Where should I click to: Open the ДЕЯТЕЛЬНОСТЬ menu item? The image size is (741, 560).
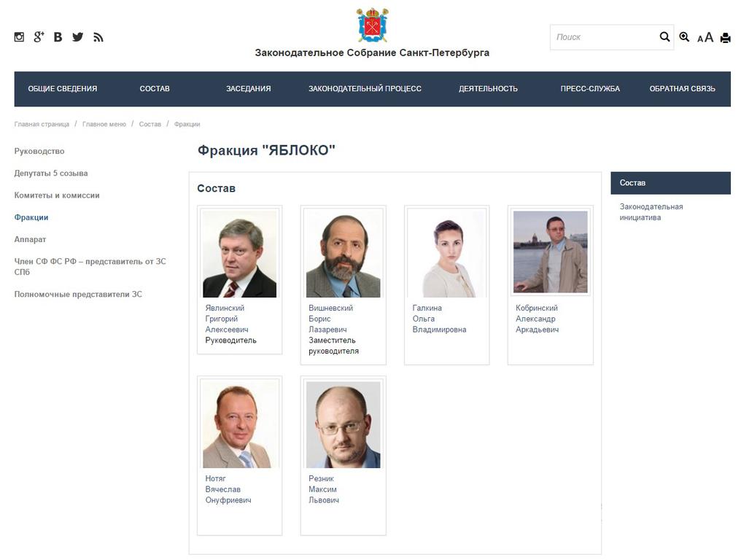point(488,88)
